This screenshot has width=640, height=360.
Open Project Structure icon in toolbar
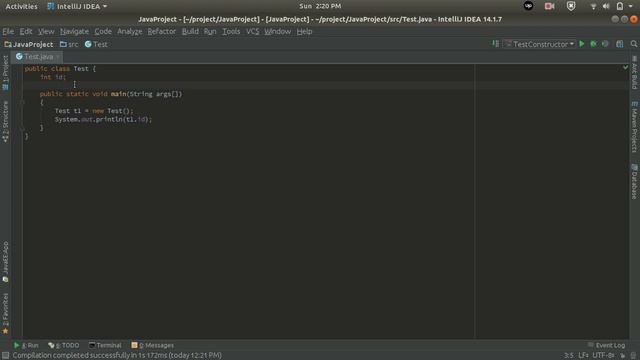pyautogui.click(x=620, y=44)
